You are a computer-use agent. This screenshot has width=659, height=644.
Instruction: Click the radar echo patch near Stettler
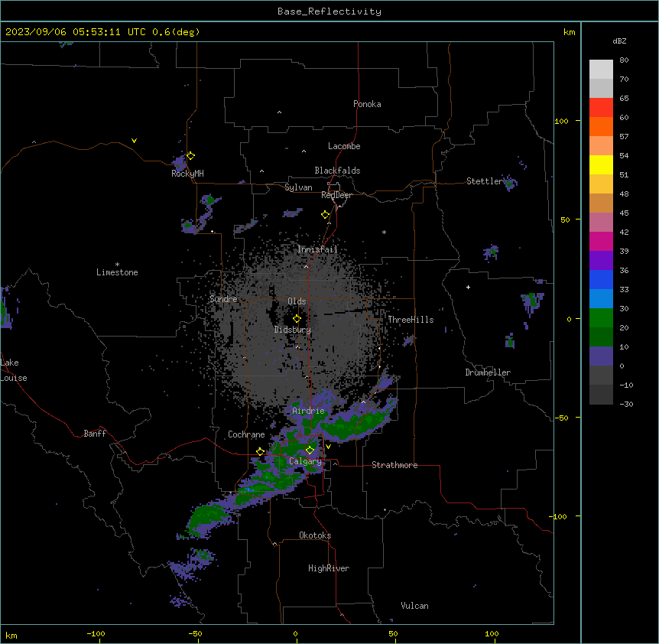(x=510, y=183)
